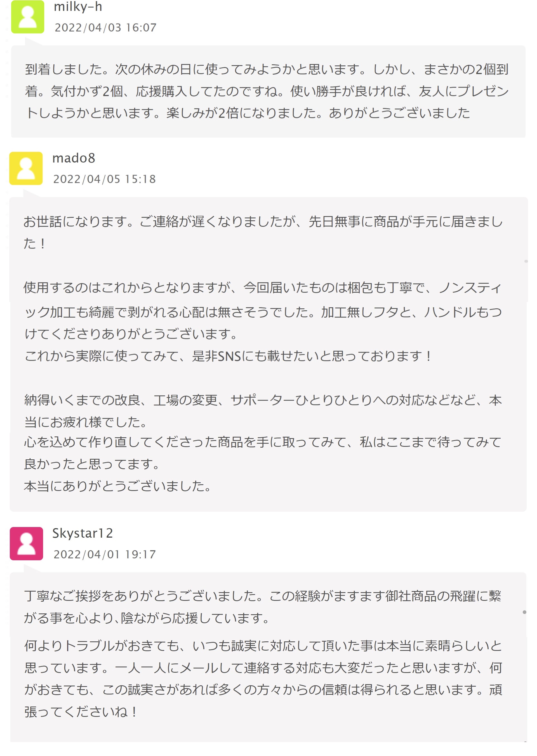Click the 2022/04/01 19:17 timestamp
537x756 pixels.
[105, 554]
